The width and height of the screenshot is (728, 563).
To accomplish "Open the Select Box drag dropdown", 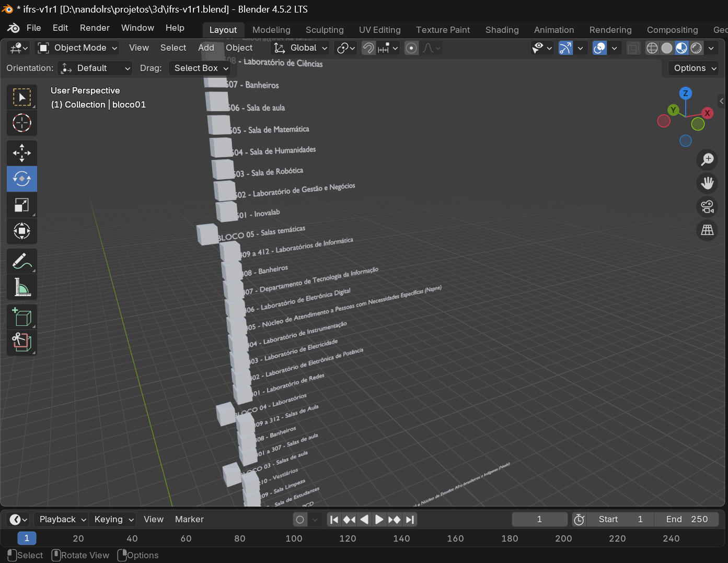I will point(201,68).
